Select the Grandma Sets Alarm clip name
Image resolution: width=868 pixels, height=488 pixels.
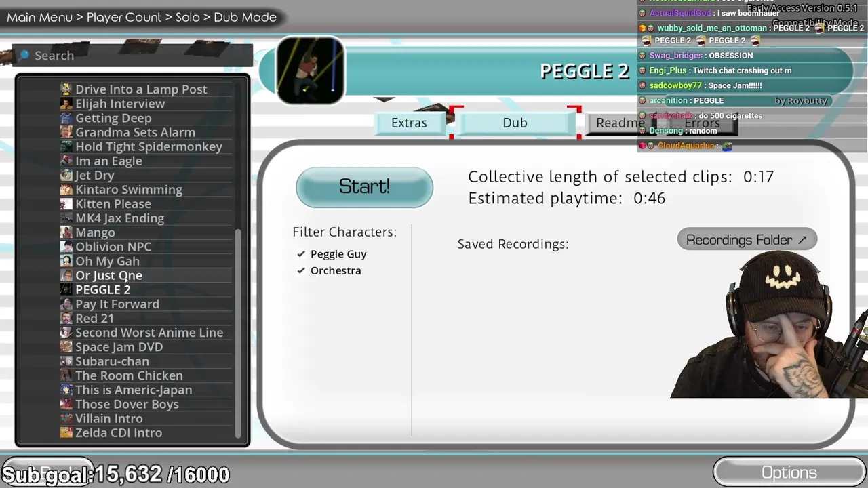(x=135, y=132)
